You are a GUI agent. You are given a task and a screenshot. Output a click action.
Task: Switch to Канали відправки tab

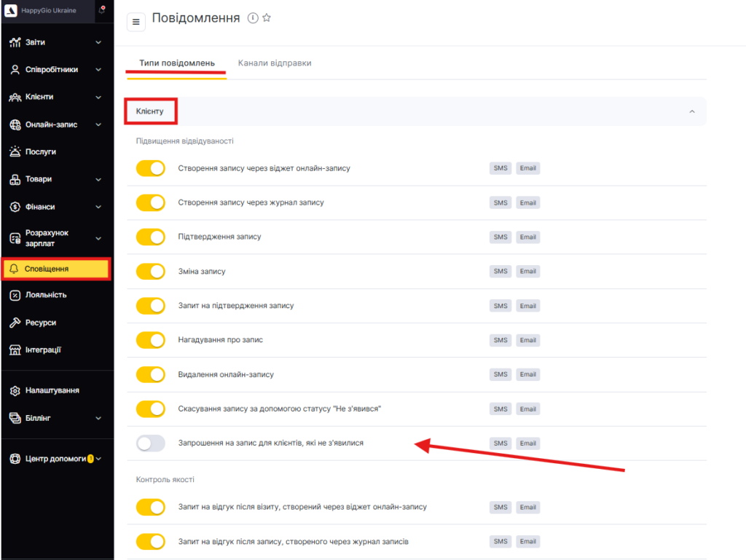[275, 63]
